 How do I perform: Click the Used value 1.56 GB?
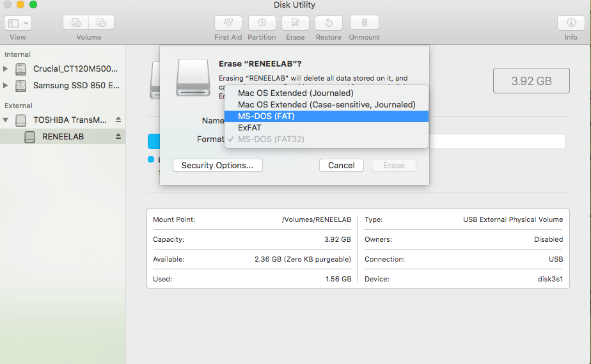(x=338, y=279)
